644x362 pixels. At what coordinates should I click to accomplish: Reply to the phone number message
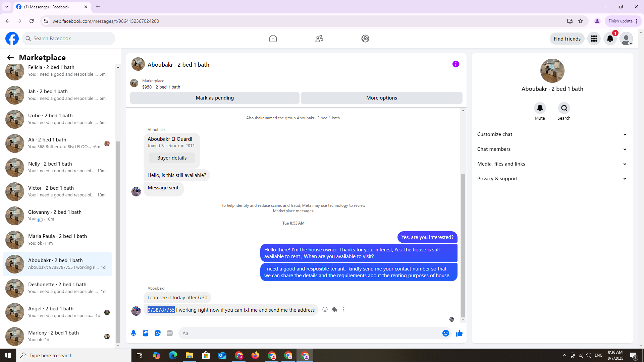coord(334,309)
